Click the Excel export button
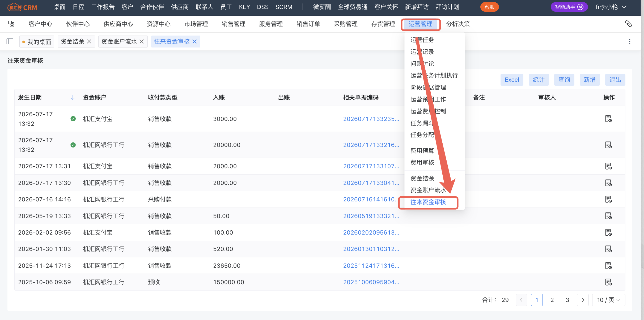Image resolution: width=644 pixels, height=320 pixels. [512, 80]
